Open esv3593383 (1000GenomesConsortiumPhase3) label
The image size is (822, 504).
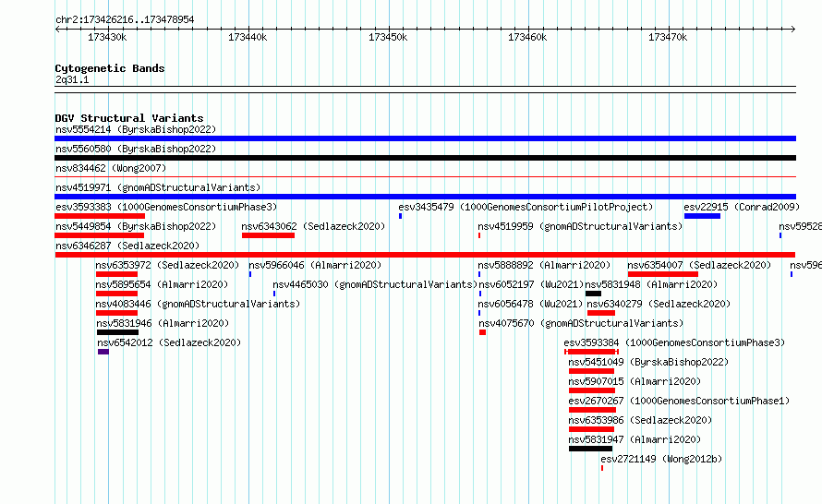(x=166, y=207)
